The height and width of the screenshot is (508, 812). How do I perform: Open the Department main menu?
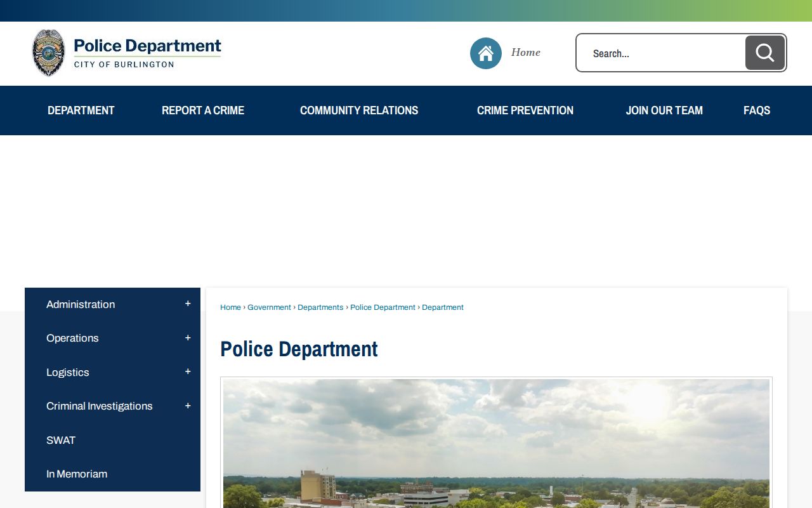click(x=81, y=110)
